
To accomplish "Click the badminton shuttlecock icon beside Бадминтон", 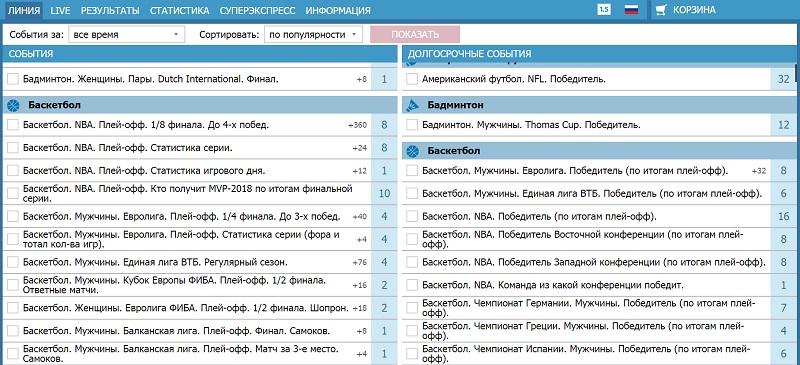I will click(x=412, y=105).
